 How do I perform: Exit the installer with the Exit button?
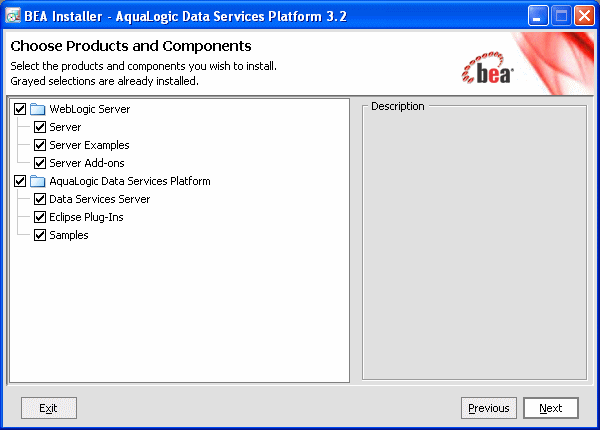pos(49,408)
